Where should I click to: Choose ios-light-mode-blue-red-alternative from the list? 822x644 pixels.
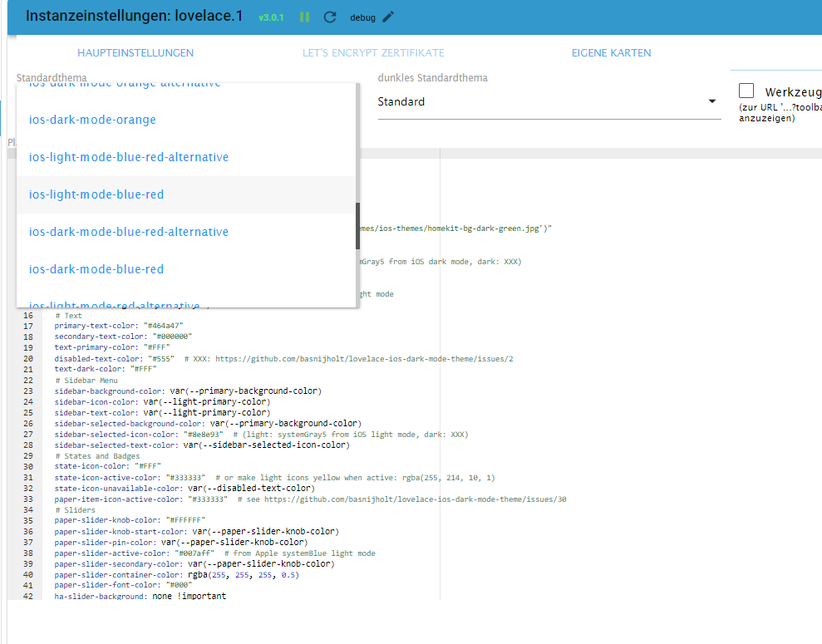(x=129, y=157)
